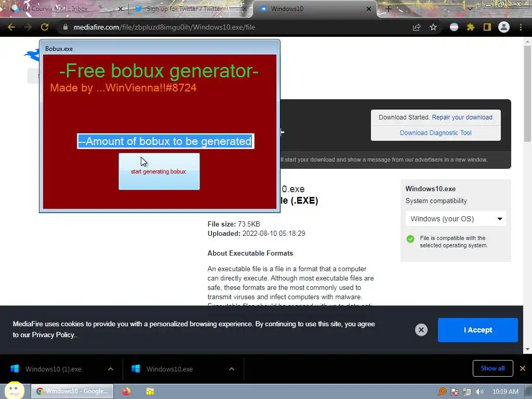Expand the Windows (your OS) dropdown
This screenshot has height=399, width=532.
click(456, 219)
